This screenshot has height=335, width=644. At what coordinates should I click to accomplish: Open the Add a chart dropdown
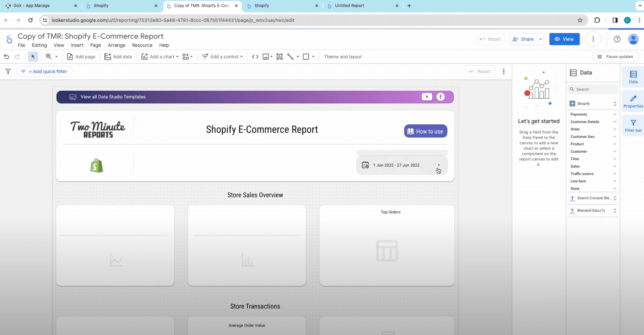click(160, 57)
